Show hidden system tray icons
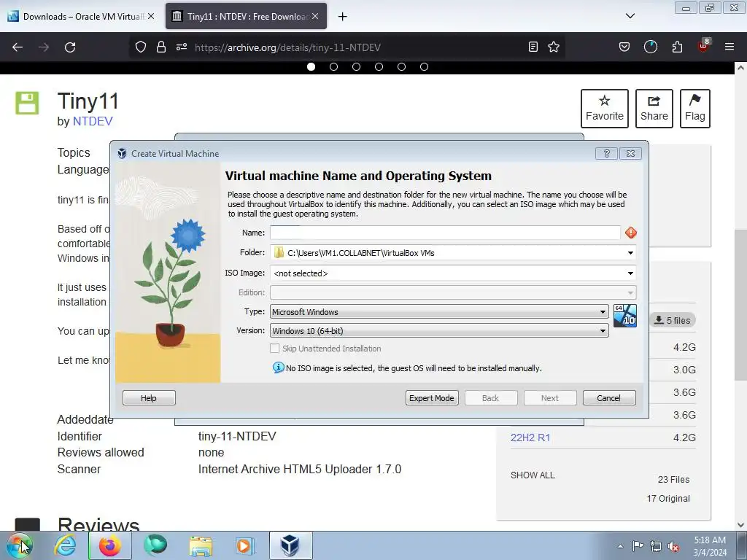Image resolution: width=747 pixels, height=560 pixels. [x=620, y=546]
